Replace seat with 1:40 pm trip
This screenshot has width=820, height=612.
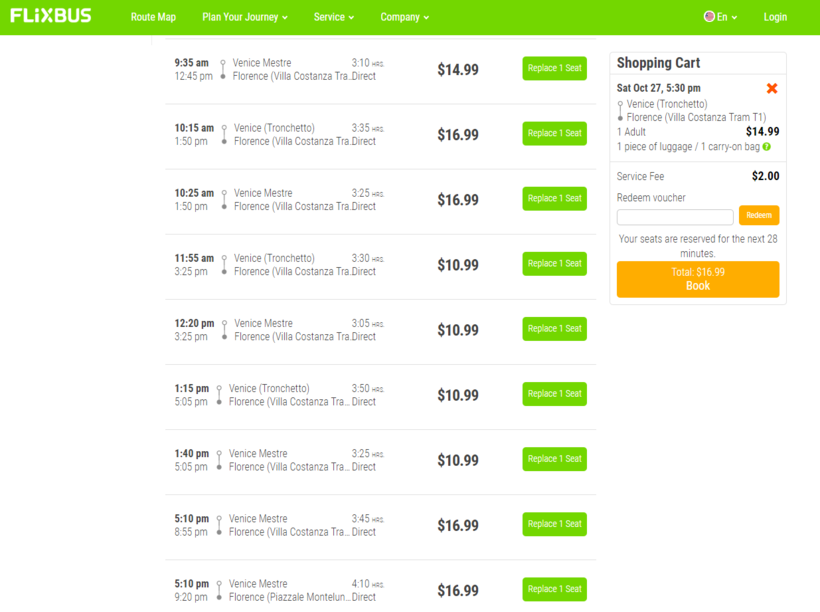point(554,459)
